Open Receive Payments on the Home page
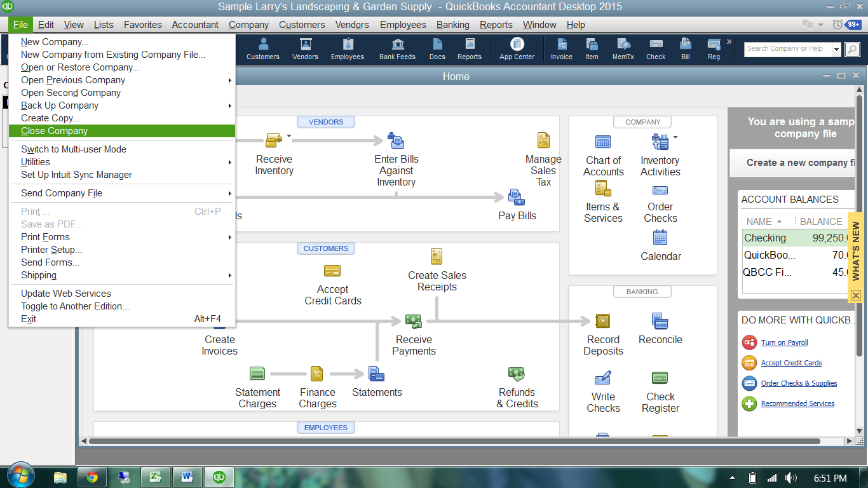This screenshot has height=488, width=868. [413, 324]
